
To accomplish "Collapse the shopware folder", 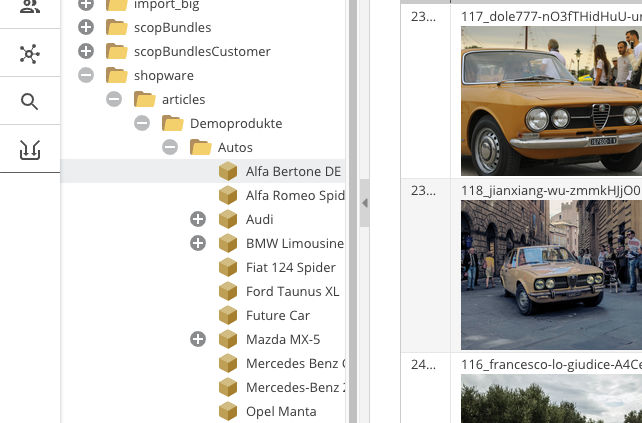I will coord(86,75).
